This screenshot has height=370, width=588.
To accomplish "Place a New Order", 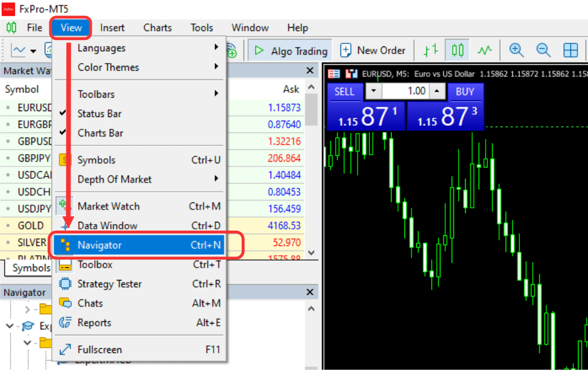I will coord(373,50).
